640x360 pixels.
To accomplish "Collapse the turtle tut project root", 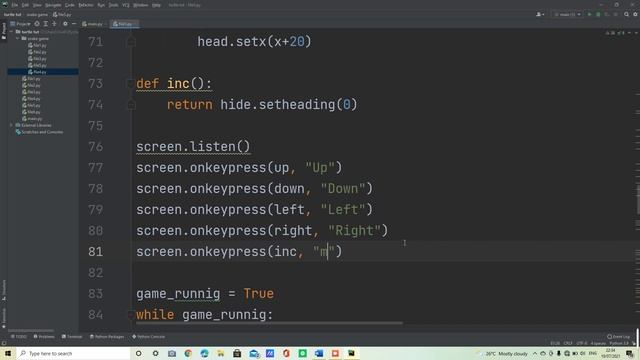I will click(x=12, y=32).
